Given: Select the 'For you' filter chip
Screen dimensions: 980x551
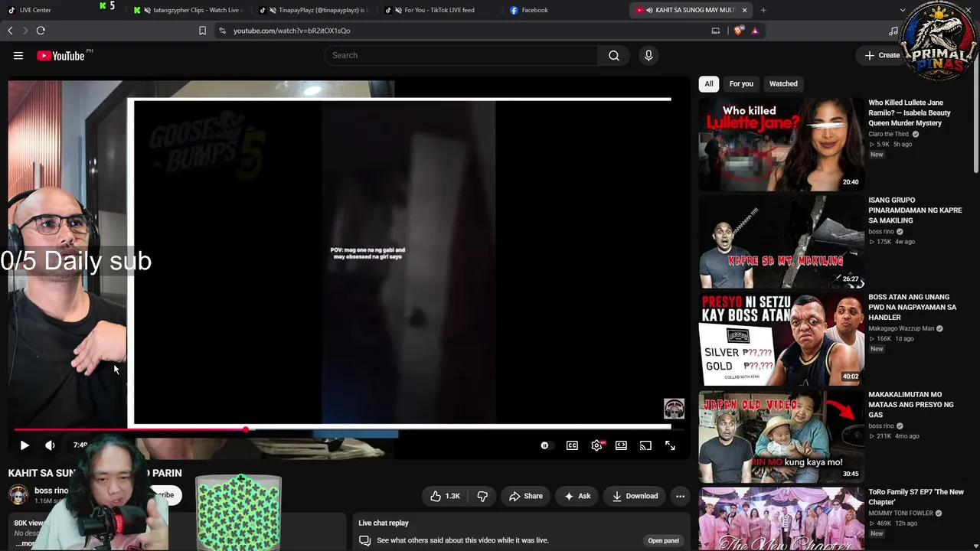Looking at the screenshot, I should (x=741, y=83).
